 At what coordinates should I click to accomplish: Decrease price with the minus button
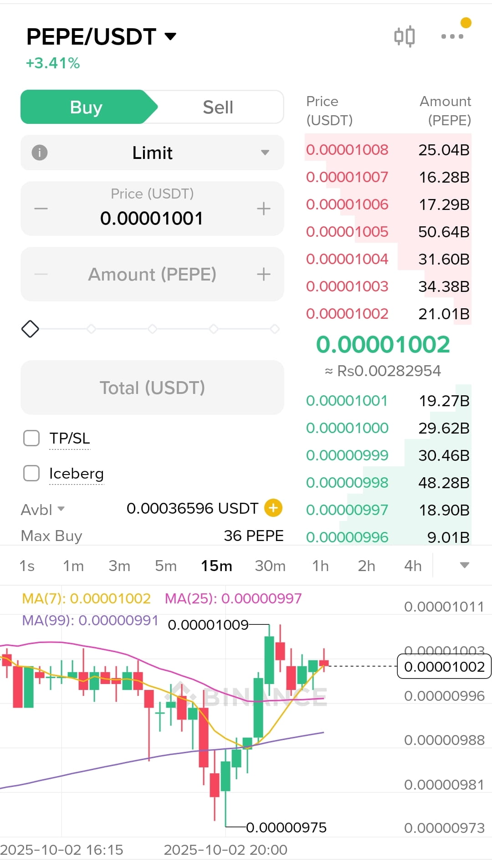coord(41,209)
